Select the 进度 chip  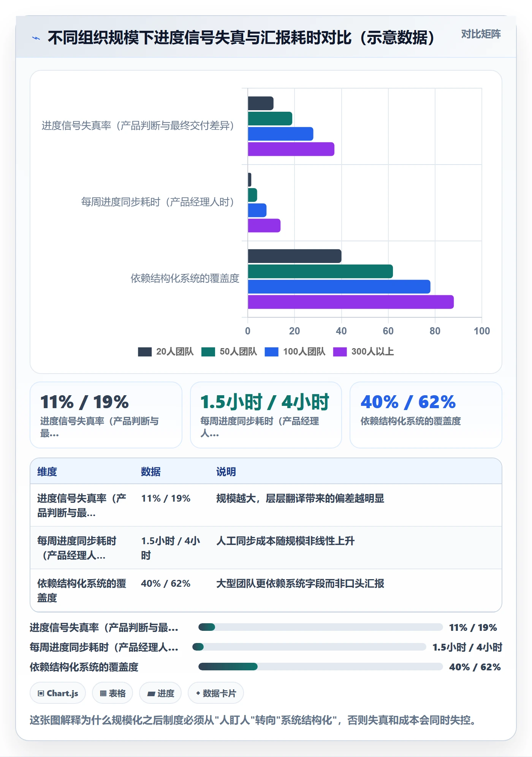(160, 693)
